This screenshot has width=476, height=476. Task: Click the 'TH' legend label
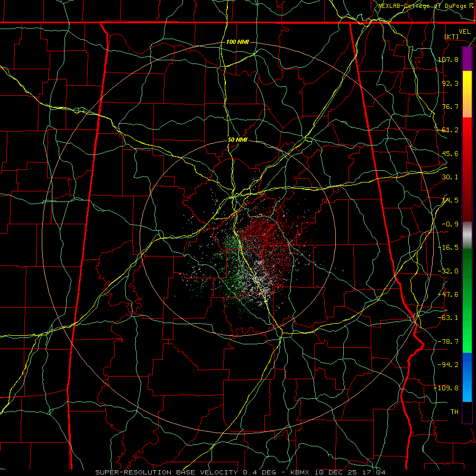pyautogui.click(x=454, y=412)
